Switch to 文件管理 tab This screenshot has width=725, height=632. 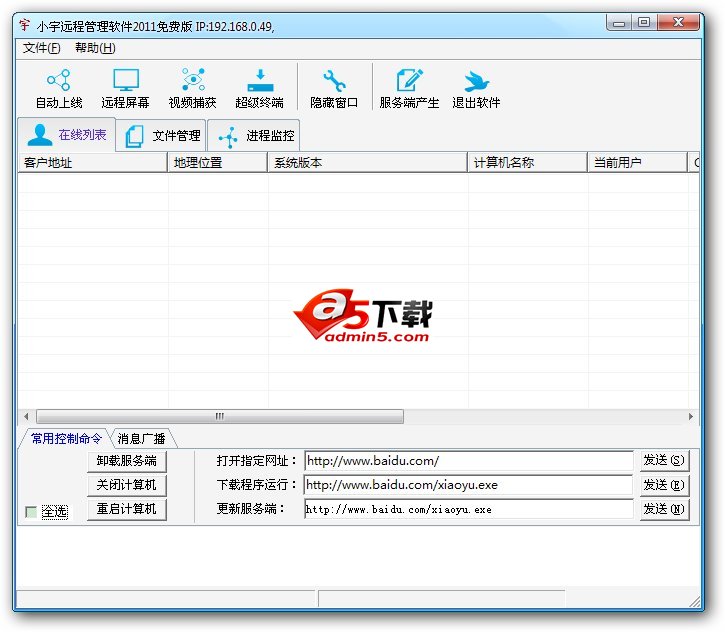click(161, 136)
